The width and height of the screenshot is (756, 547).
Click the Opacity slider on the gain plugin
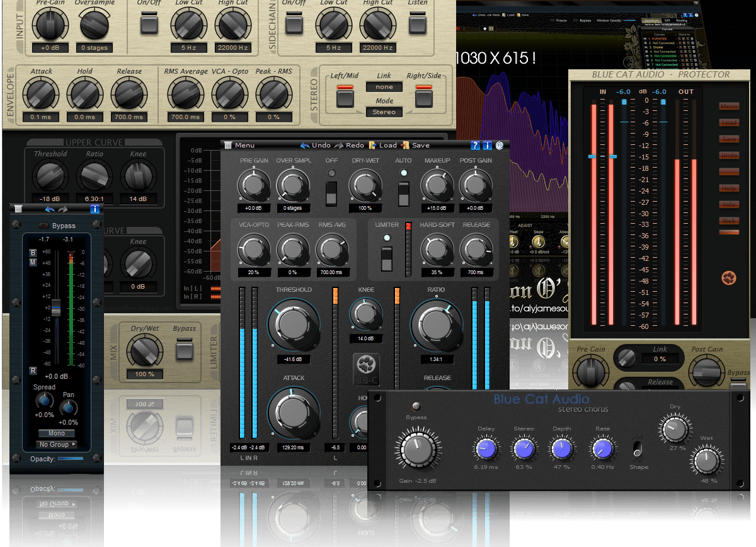(70, 459)
